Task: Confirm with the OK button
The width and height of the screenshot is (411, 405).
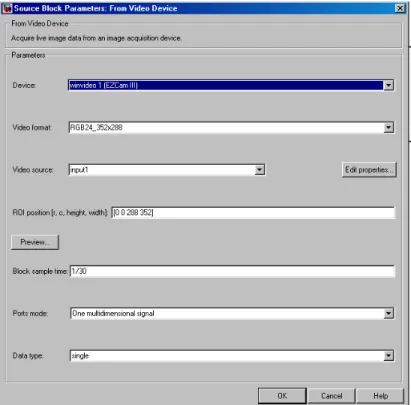Action: point(282,396)
